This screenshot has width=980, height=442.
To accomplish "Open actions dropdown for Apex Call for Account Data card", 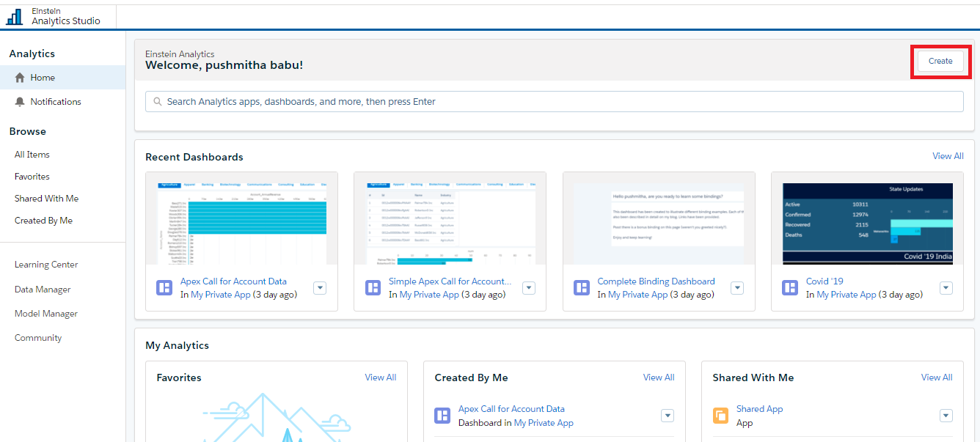I will coord(320,288).
